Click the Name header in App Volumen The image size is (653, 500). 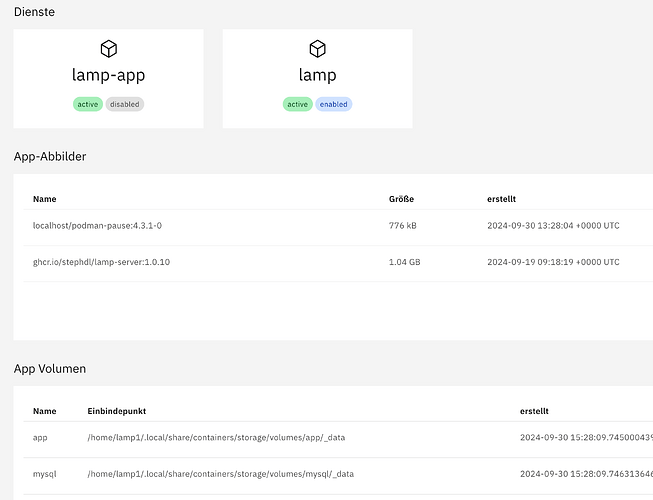click(x=45, y=411)
